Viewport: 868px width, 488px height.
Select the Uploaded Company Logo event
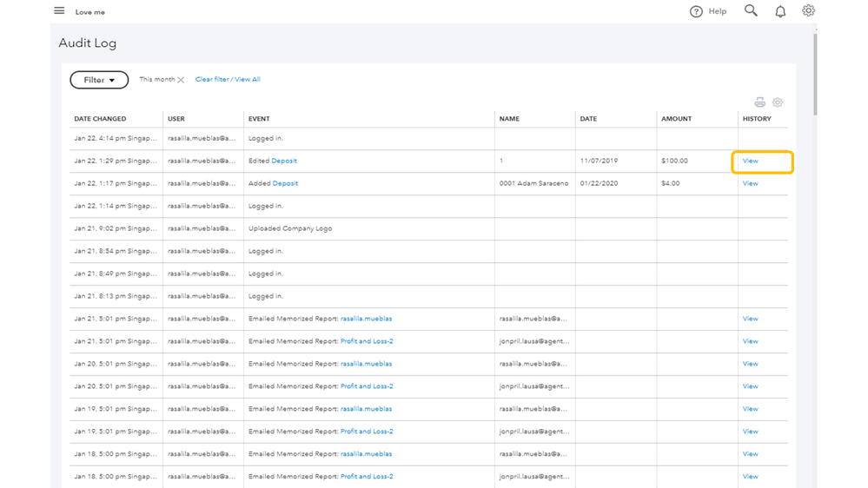(x=290, y=228)
